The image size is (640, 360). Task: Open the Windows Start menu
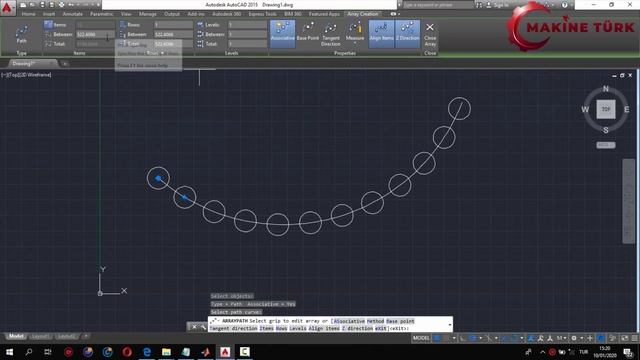(9, 352)
